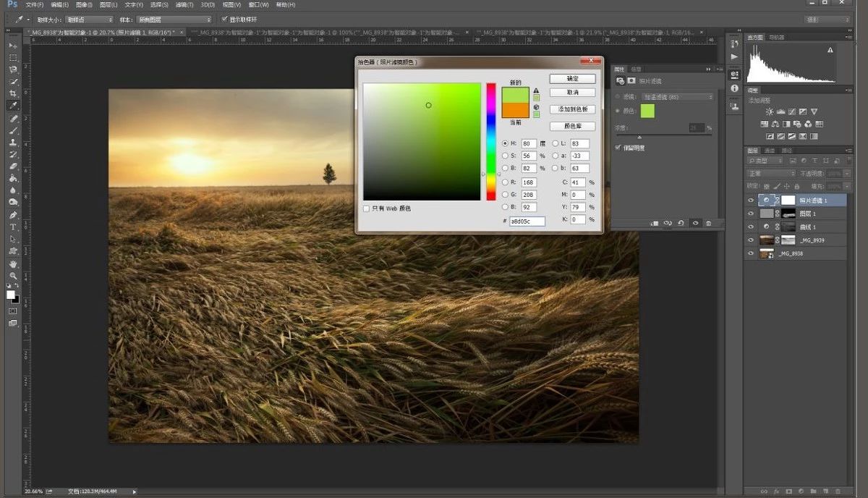Switch to the 通道 channels tab
The height and width of the screenshot is (498, 868).
tap(770, 151)
